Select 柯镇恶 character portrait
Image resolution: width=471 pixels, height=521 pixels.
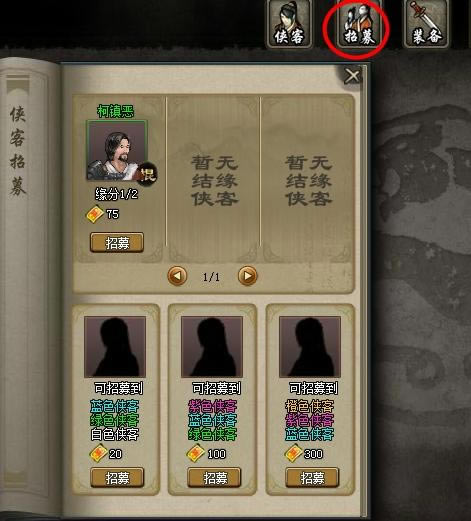pos(117,151)
